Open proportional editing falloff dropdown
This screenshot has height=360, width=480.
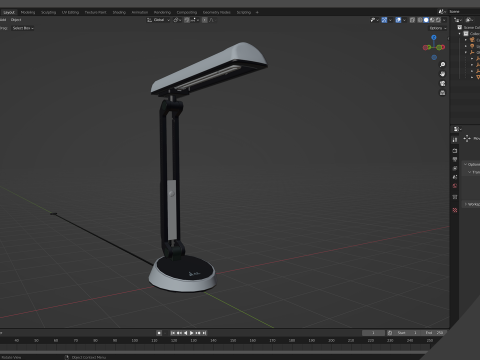[212, 20]
